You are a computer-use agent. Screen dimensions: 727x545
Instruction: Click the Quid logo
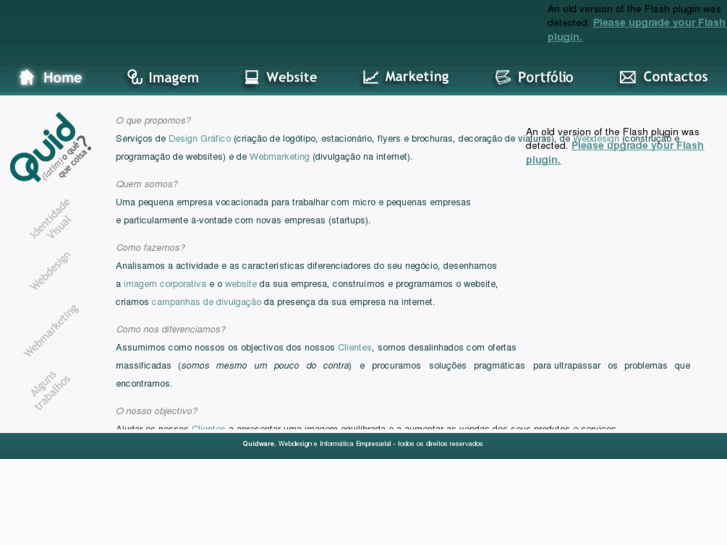(x=51, y=147)
